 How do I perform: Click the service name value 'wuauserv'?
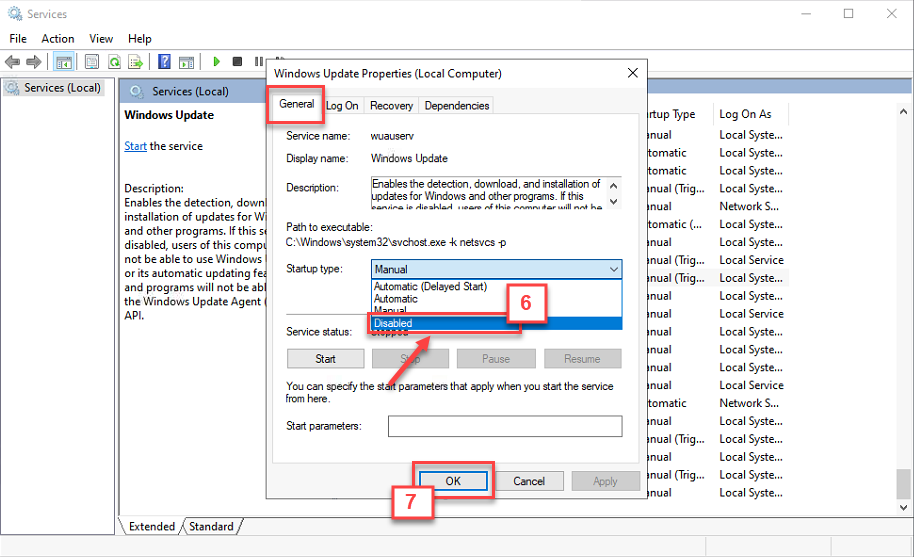coord(392,136)
